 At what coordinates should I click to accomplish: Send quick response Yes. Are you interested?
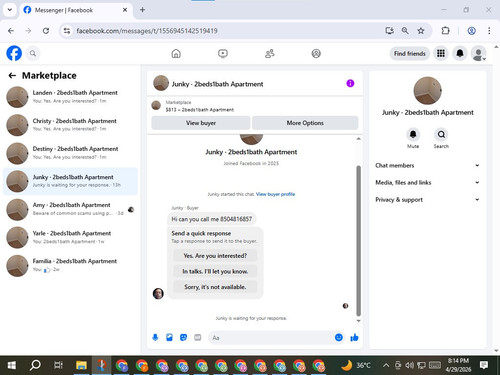point(215,256)
